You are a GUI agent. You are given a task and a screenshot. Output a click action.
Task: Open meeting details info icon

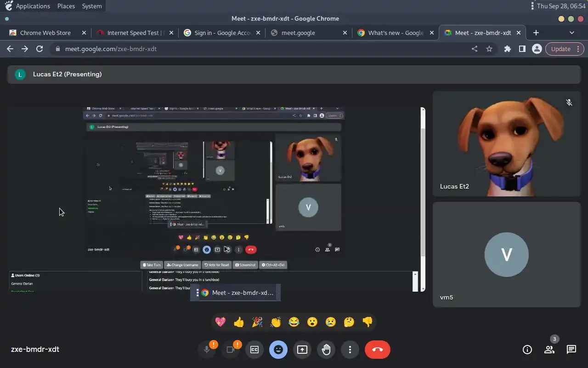point(527,350)
